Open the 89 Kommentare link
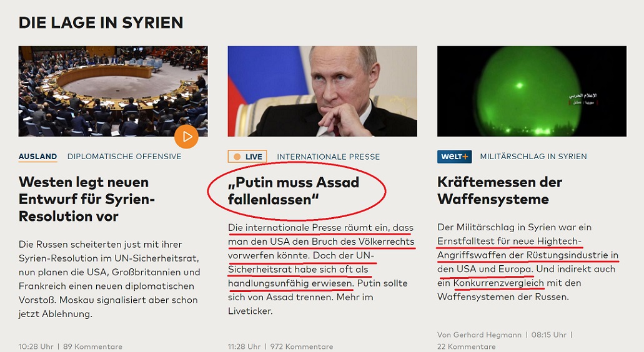The width and height of the screenshot is (644, 352). coord(92,346)
